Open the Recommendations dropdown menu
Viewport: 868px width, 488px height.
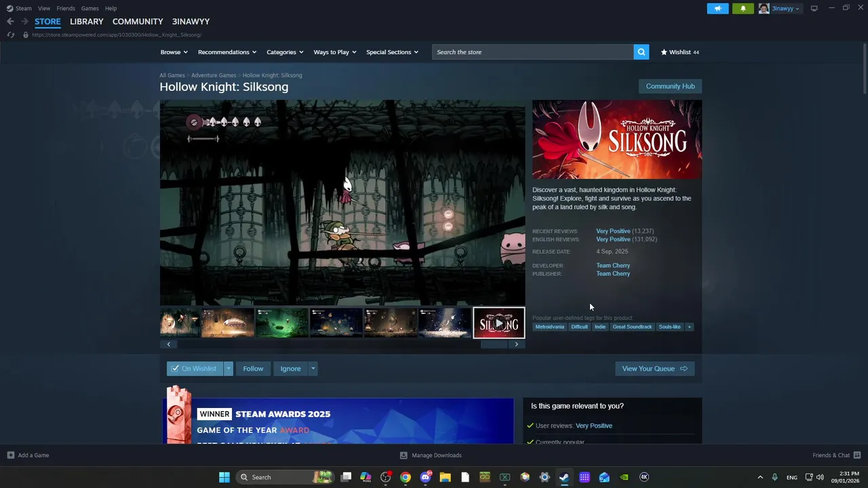tap(227, 52)
